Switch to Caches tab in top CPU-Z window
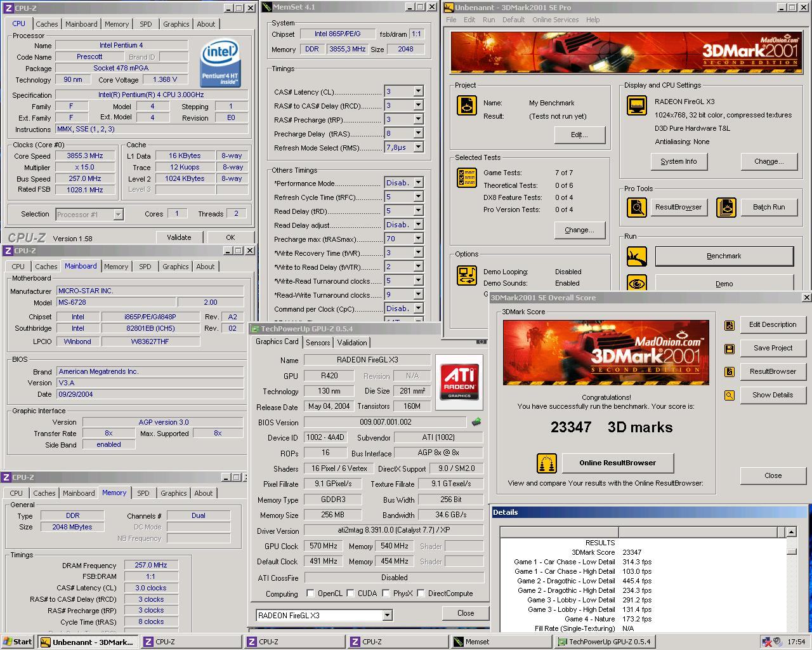Viewport: 812px width, 650px height. [x=47, y=24]
